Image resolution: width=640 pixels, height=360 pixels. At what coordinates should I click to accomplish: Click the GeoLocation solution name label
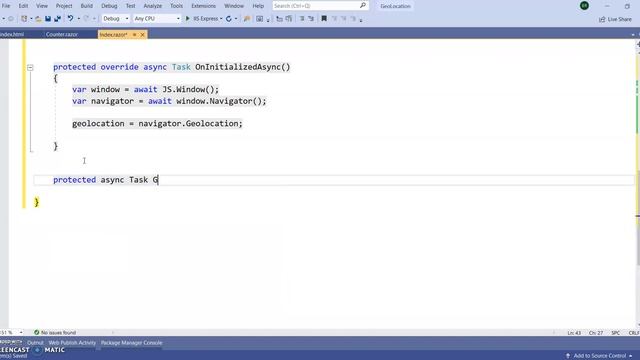[x=395, y=6]
